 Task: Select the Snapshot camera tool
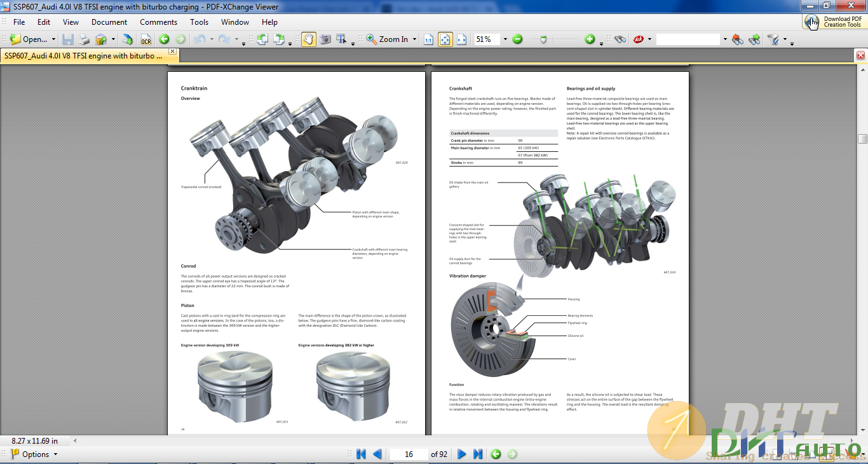coord(325,39)
